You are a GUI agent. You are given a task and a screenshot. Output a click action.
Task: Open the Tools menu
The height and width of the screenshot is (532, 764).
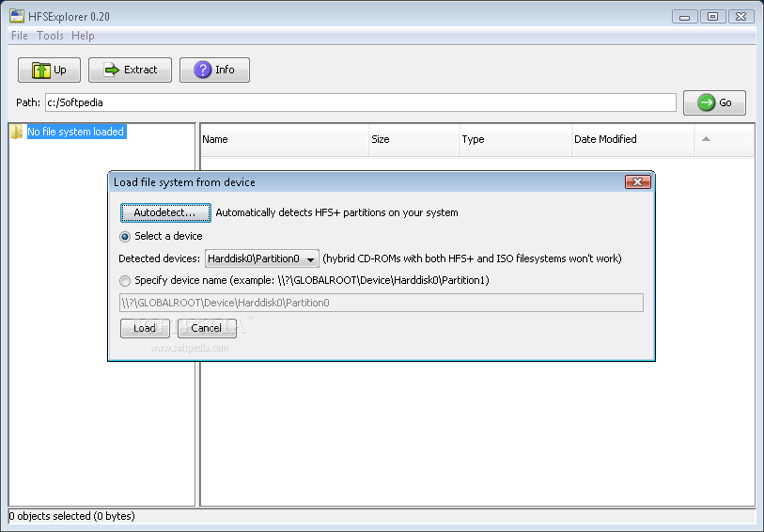(50, 36)
